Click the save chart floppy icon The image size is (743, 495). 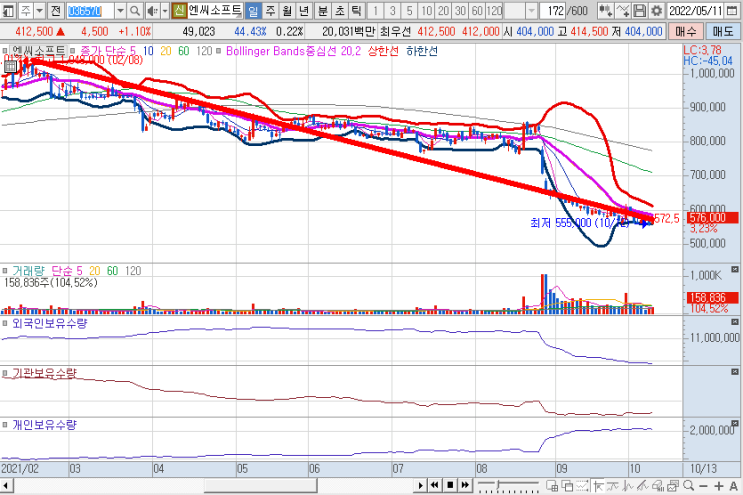(639, 10)
